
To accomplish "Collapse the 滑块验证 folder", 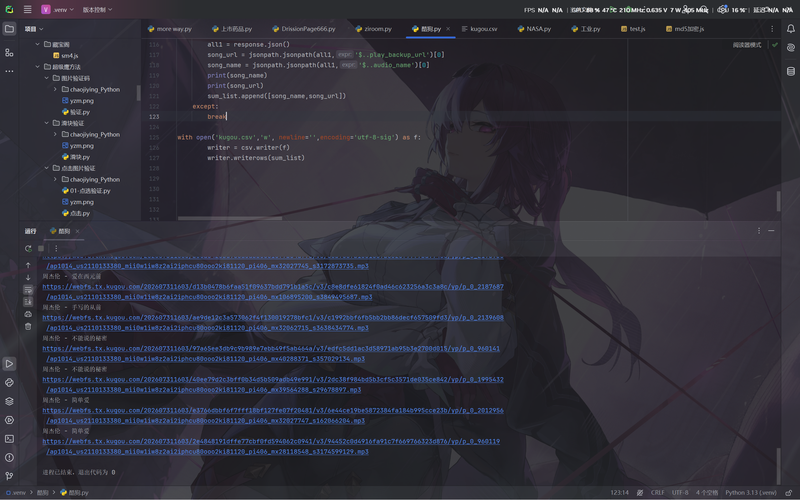I will (46, 123).
